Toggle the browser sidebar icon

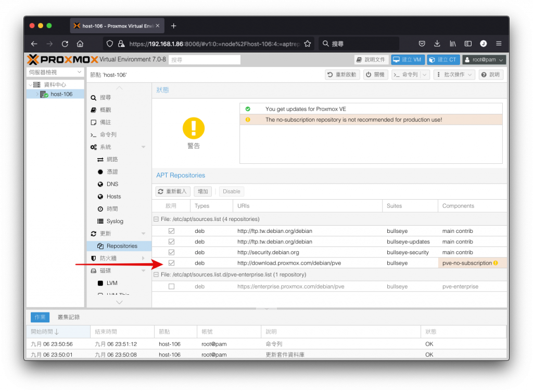(468, 44)
